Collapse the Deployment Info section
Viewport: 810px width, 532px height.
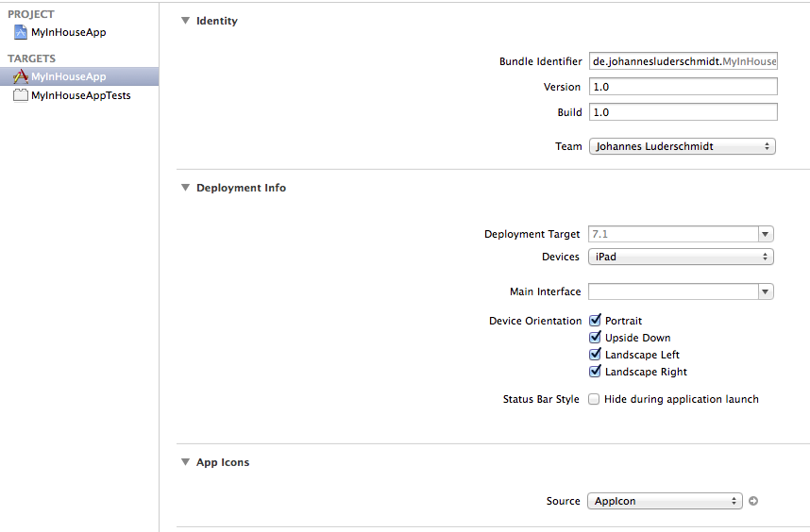tap(185, 188)
